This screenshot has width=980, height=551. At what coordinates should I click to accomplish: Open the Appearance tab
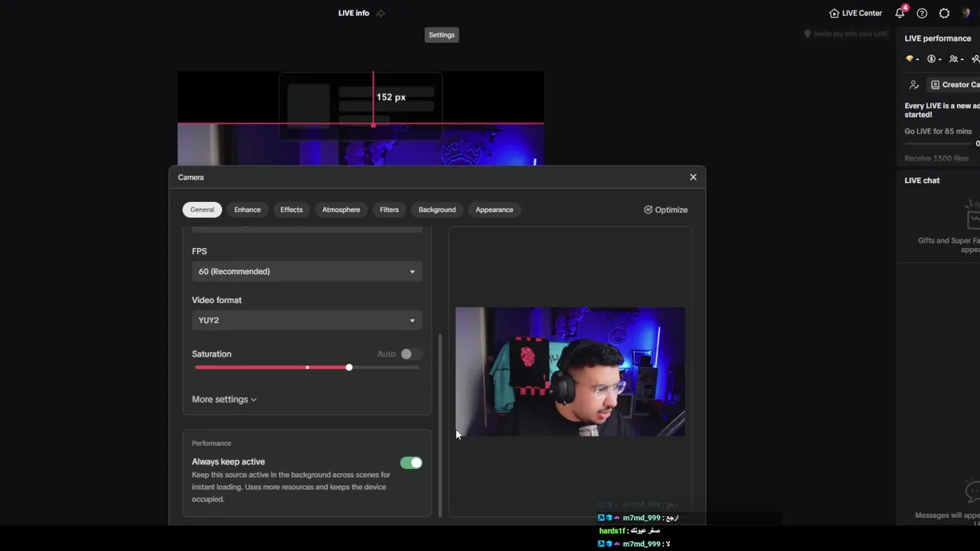point(495,210)
